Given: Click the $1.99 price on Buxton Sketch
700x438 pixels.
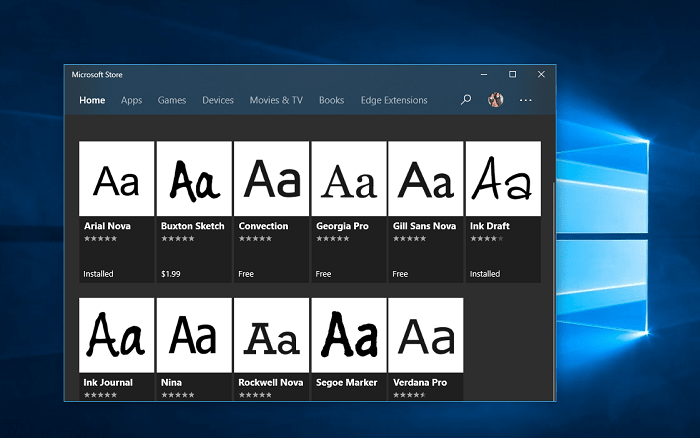Looking at the screenshot, I should (171, 274).
